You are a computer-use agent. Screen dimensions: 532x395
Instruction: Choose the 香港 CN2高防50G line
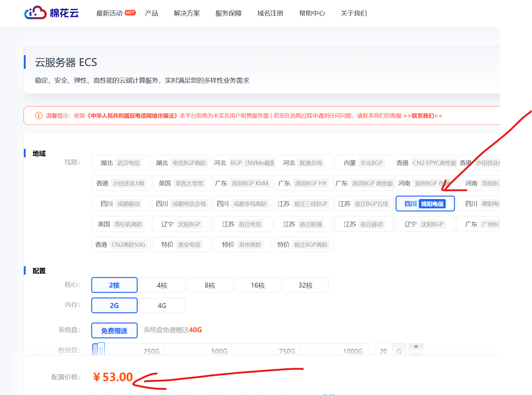(x=121, y=245)
